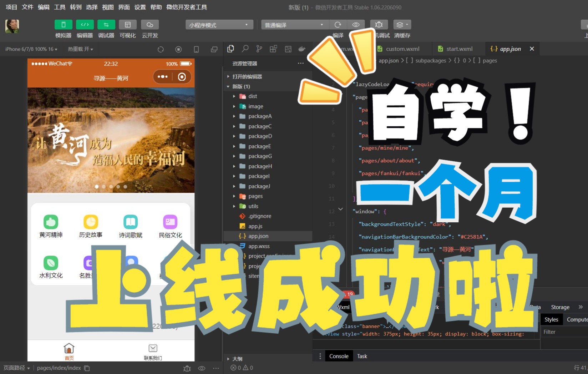Toggle the 热重载 hot reload option
Image resolution: width=588 pixels, height=374 pixels.
tap(78, 49)
